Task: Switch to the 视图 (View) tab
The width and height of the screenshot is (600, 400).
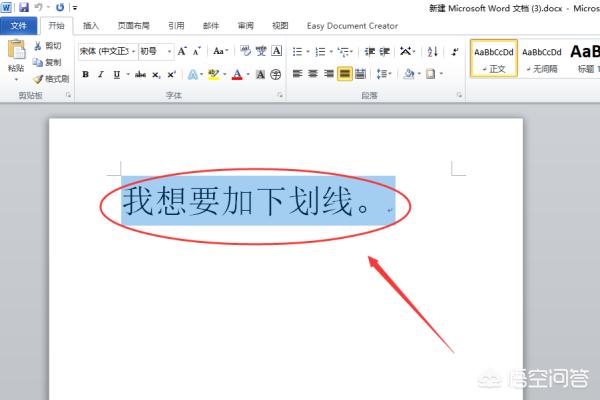Action: click(x=280, y=26)
